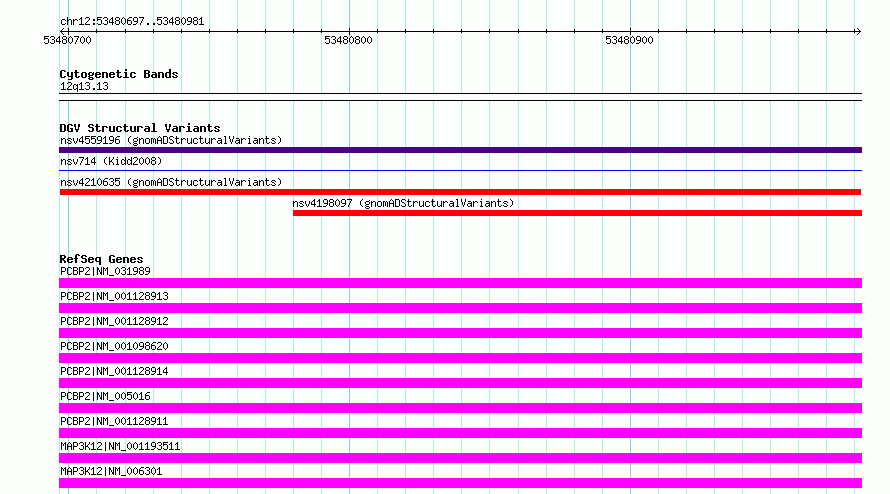Viewport: 890px width, 494px height.
Task: Click the 53480800 ruler position label
Action: tap(348, 40)
